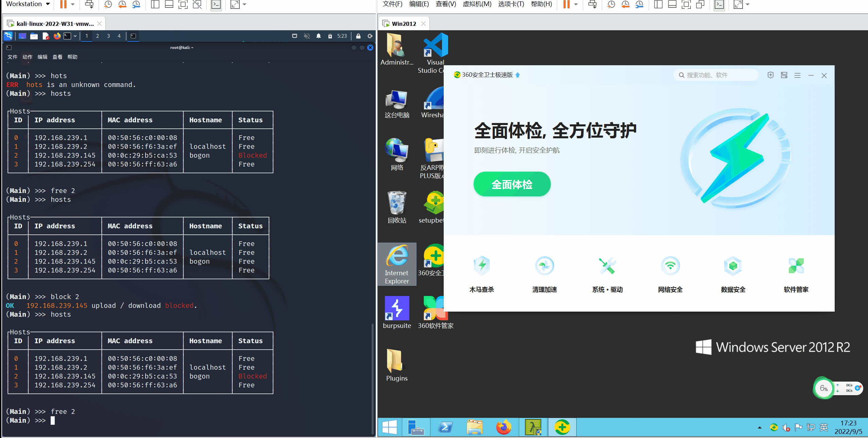
Task: Open the 网络安全 wifi icon
Action: point(670,266)
